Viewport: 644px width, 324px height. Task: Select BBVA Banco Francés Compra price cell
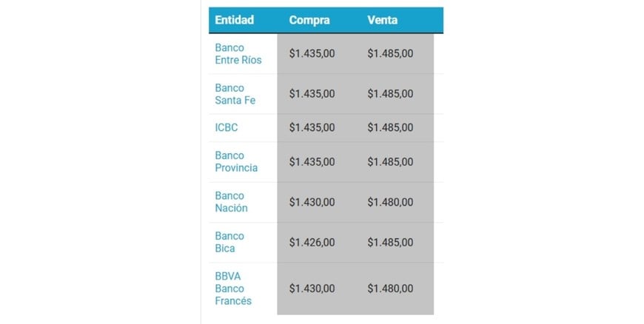coord(312,288)
